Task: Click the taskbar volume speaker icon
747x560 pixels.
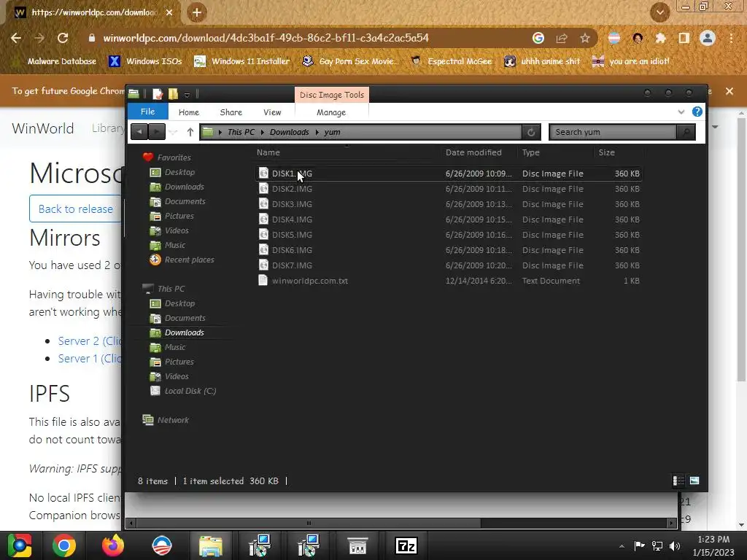Action: [675, 546]
